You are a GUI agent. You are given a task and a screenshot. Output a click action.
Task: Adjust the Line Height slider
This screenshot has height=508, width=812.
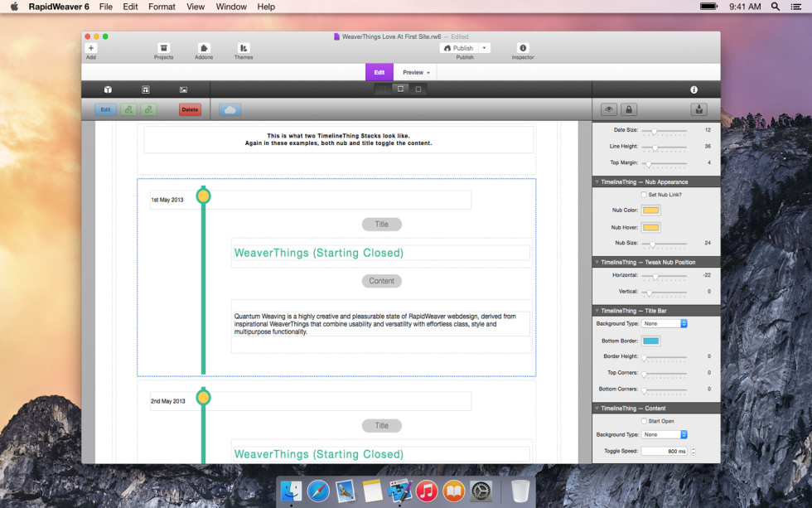(x=655, y=147)
